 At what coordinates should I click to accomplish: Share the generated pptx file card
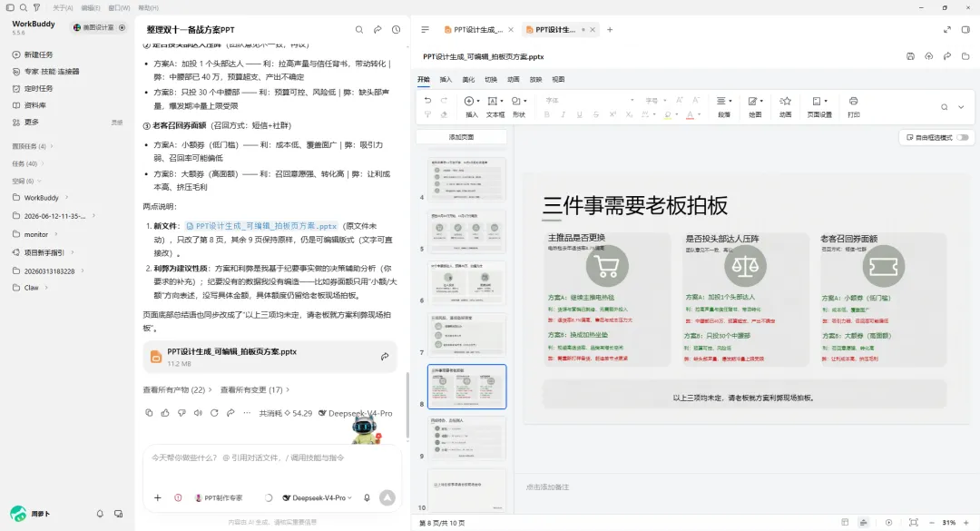pos(385,357)
